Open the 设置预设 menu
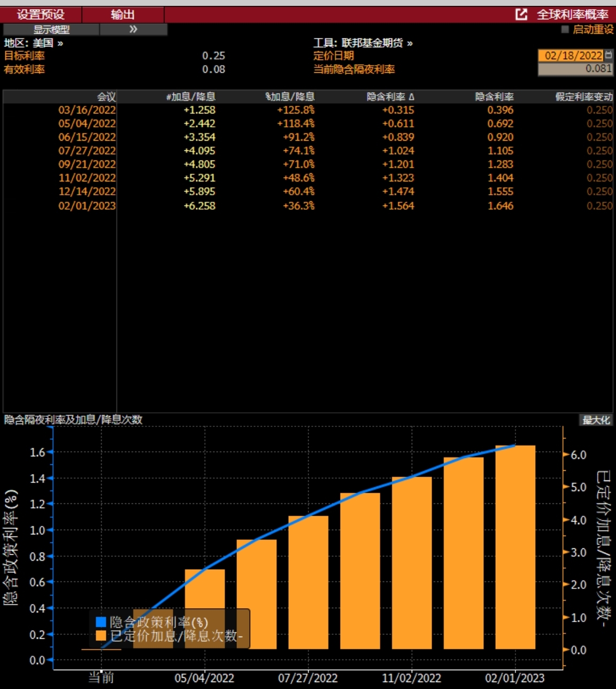Screen dimensions: 616x689 41,14
